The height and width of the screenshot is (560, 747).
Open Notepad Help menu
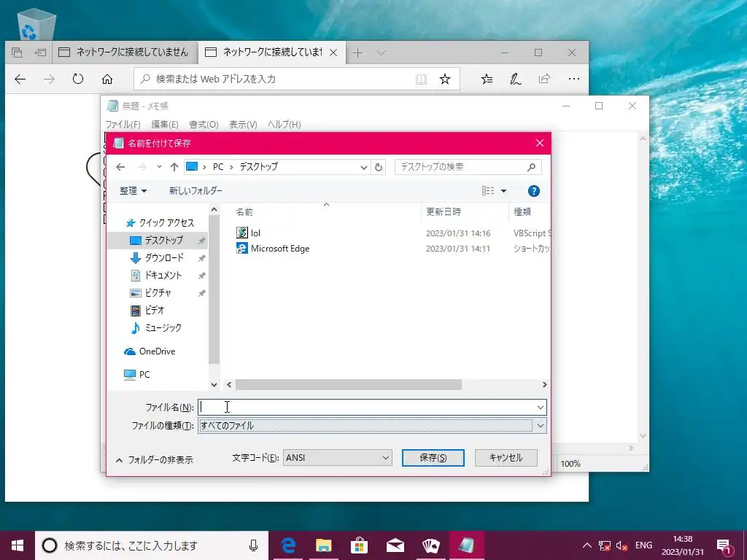284,124
